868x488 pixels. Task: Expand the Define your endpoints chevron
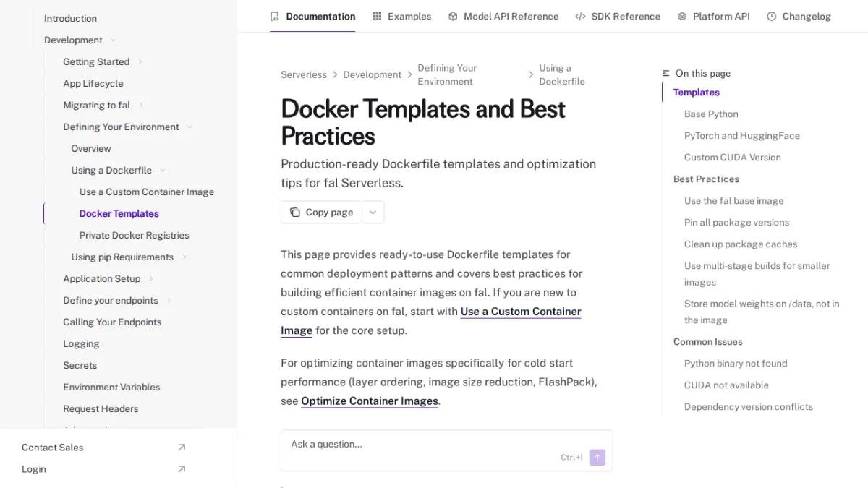tap(169, 301)
